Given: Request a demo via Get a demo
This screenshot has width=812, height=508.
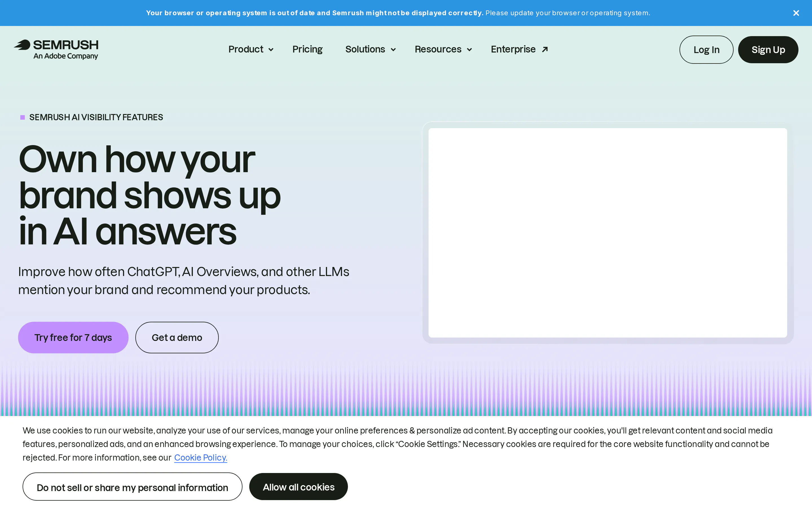Looking at the screenshot, I should [x=177, y=337].
